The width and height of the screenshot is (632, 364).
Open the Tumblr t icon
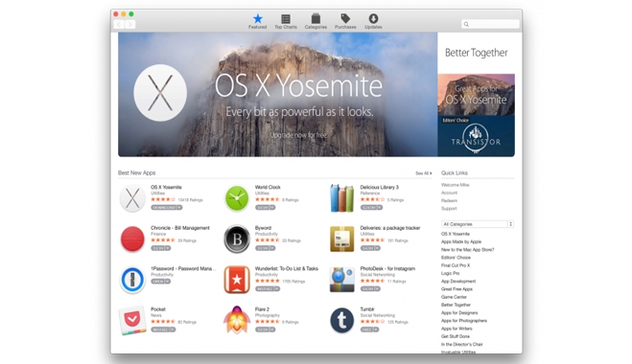[x=341, y=320]
